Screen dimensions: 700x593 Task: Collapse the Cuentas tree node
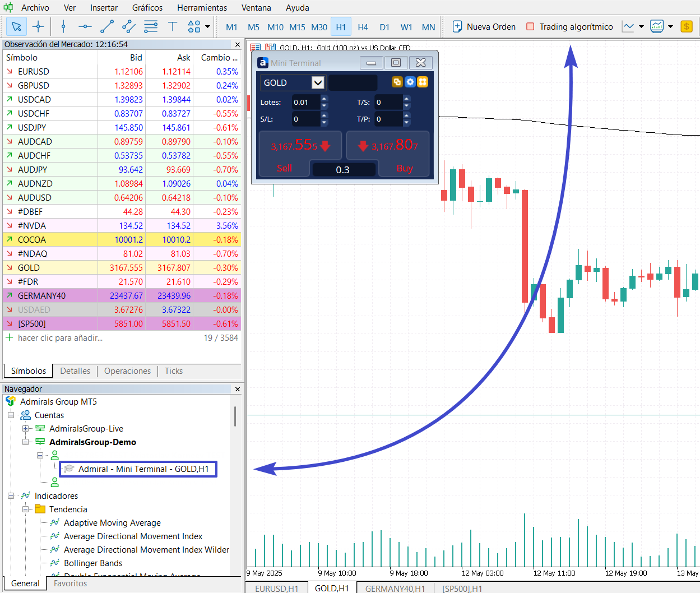[x=11, y=415]
